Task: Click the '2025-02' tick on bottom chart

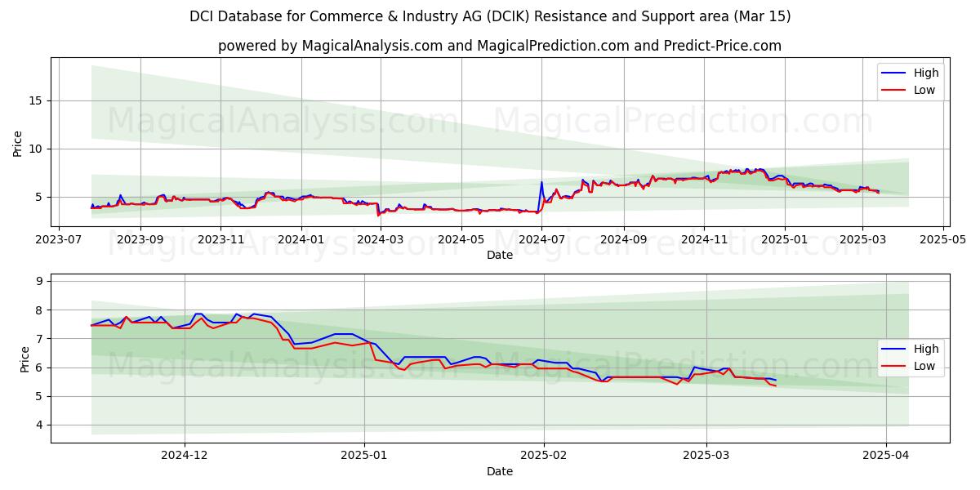Action: coord(543,456)
